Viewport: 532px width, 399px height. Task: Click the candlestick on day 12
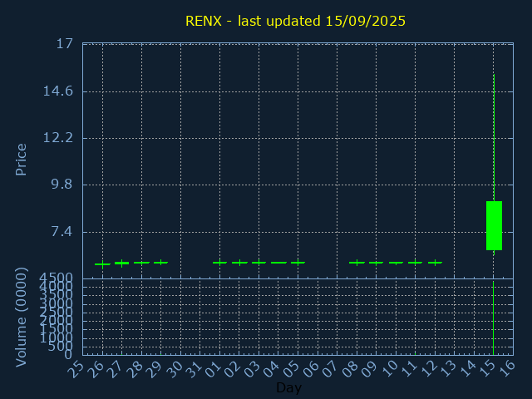click(435, 263)
